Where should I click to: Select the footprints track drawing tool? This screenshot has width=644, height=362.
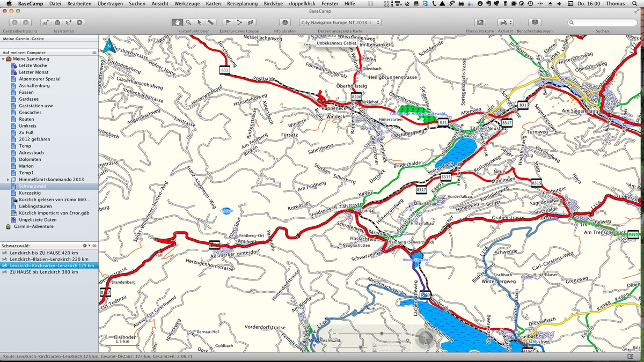click(x=250, y=23)
